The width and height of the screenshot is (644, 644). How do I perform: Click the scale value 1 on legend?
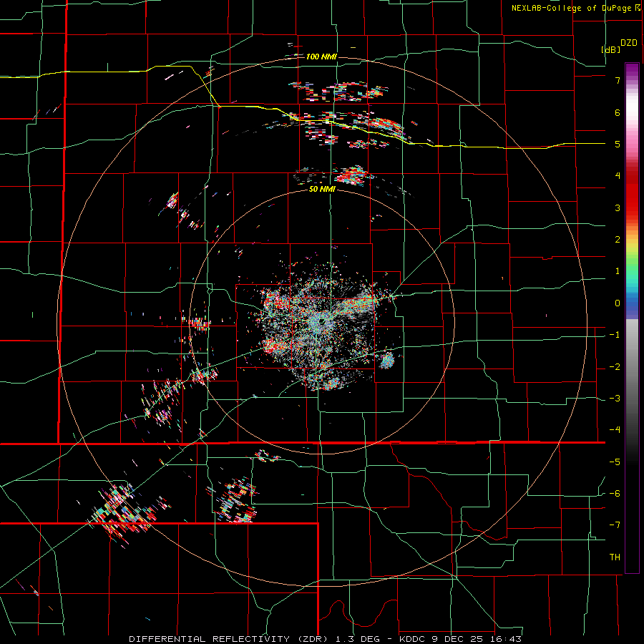pos(618,271)
